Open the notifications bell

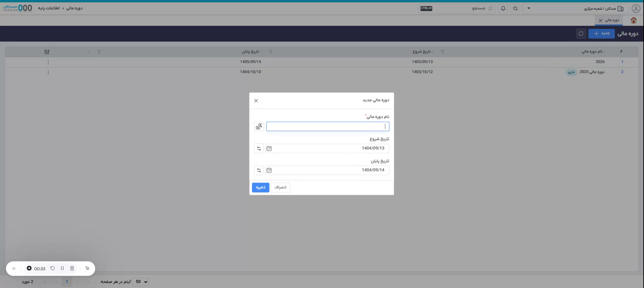point(503,8)
